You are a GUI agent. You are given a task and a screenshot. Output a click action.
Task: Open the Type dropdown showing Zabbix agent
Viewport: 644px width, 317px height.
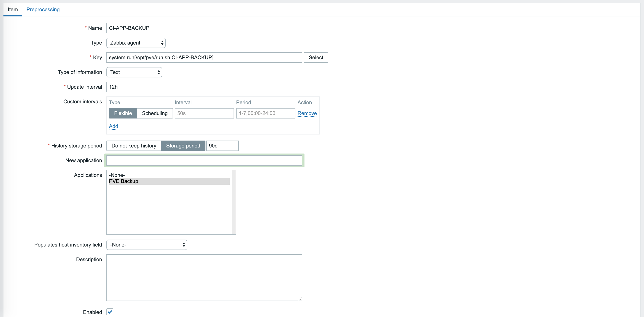[x=136, y=43]
